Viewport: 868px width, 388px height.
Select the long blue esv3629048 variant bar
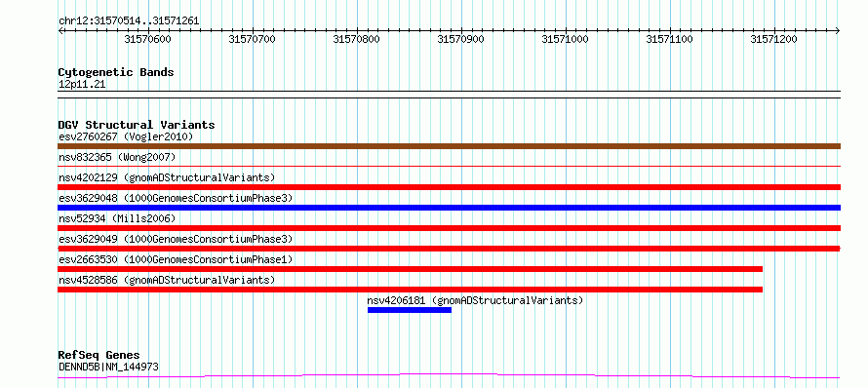pos(449,208)
